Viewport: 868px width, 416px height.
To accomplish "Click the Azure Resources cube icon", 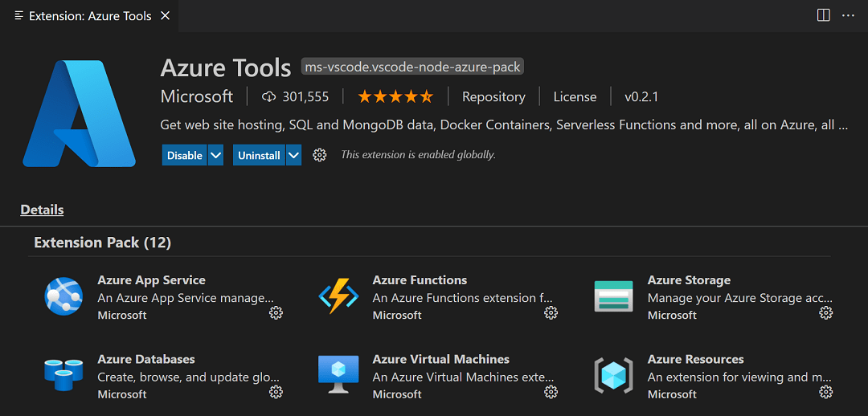I will click(613, 375).
